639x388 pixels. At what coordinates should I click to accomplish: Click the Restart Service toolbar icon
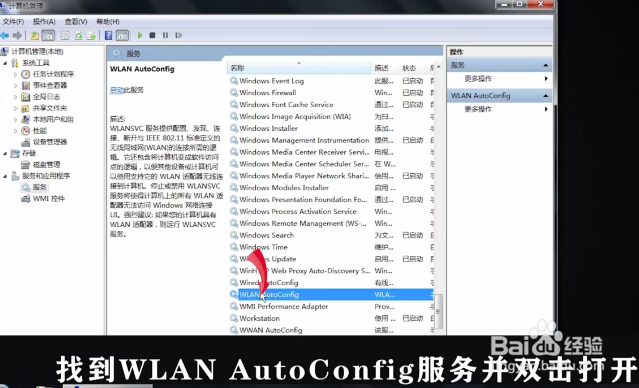click(x=178, y=35)
